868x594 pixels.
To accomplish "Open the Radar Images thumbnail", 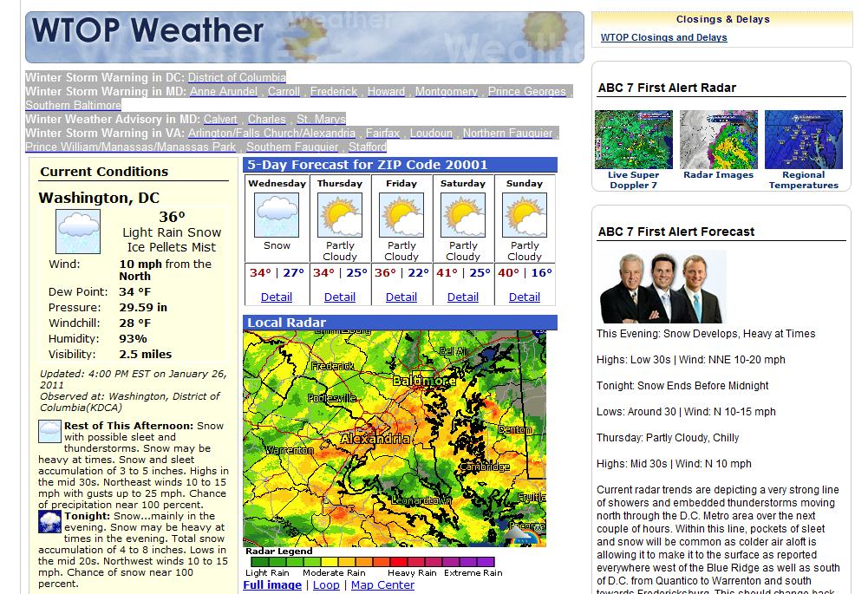I will click(x=718, y=139).
